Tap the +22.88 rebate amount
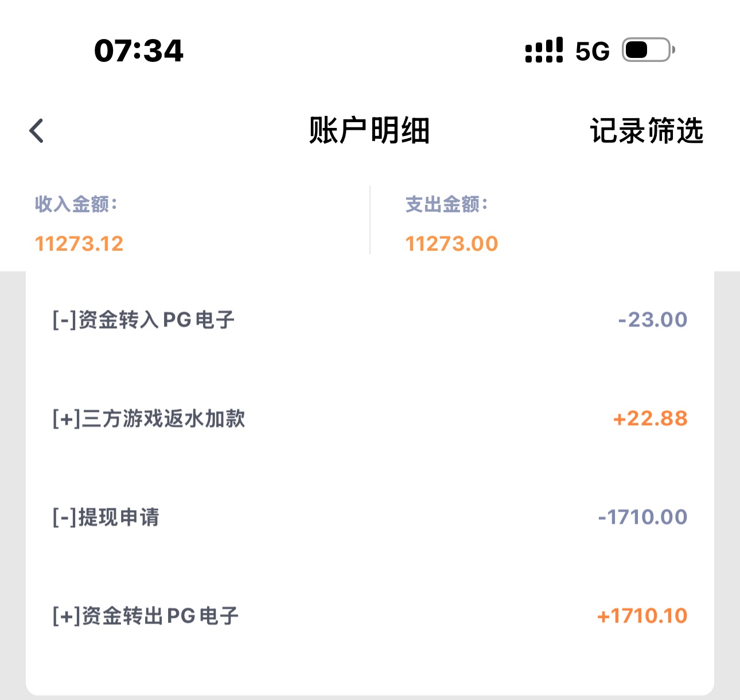The image size is (740, 700). [x=650, y=418]
